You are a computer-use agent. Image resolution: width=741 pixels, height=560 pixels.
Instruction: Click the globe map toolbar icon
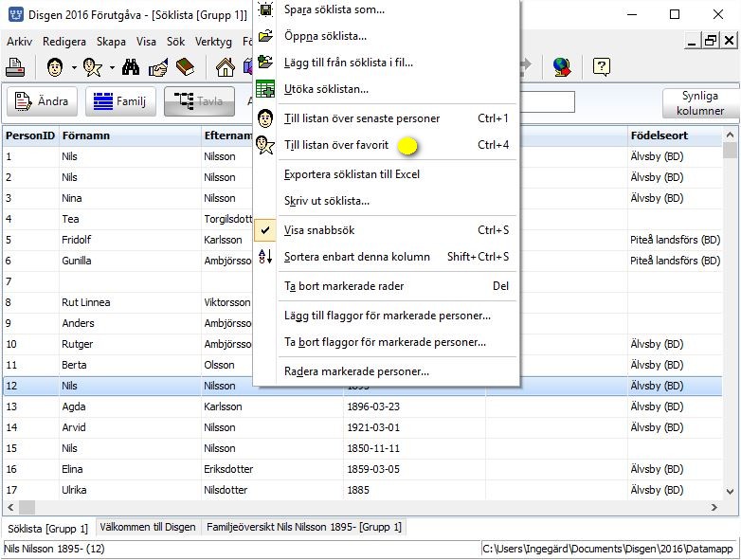pos(562,67)
